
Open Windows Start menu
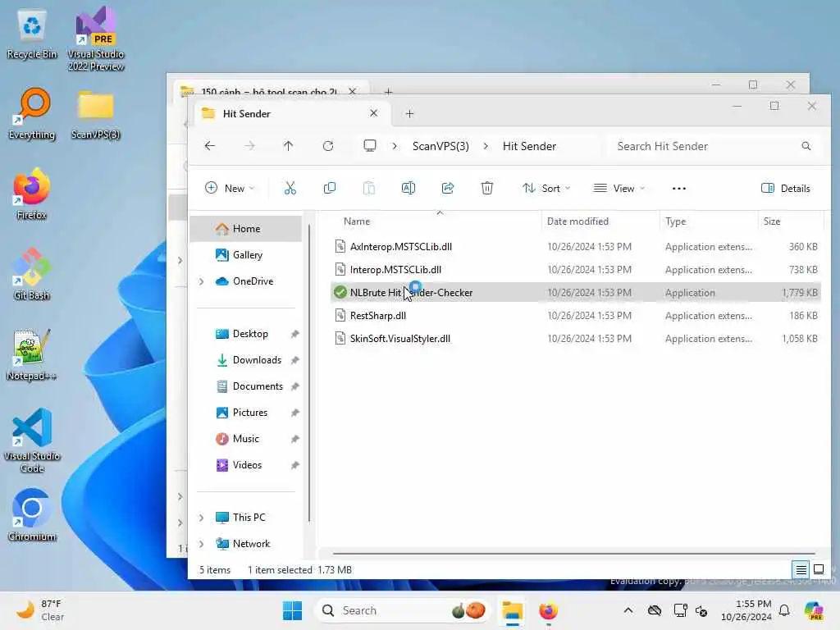tap(292, 610)
